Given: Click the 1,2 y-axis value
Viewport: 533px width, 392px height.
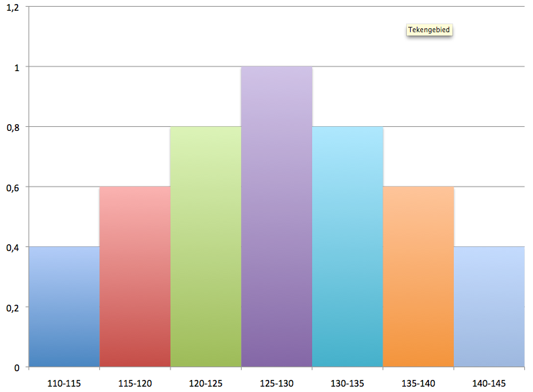Looking at the screenshot, I should tap(13, 7).
